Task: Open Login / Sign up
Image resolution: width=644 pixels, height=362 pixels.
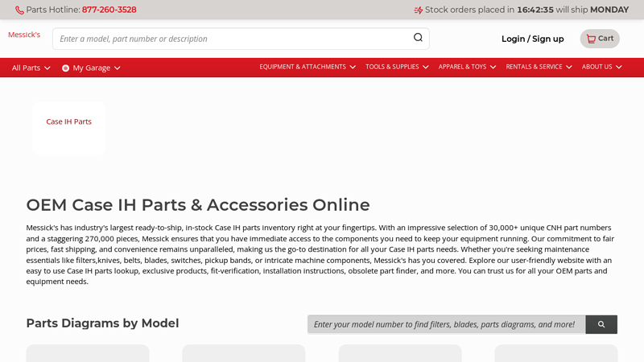Action: click(x=532, y=39)
